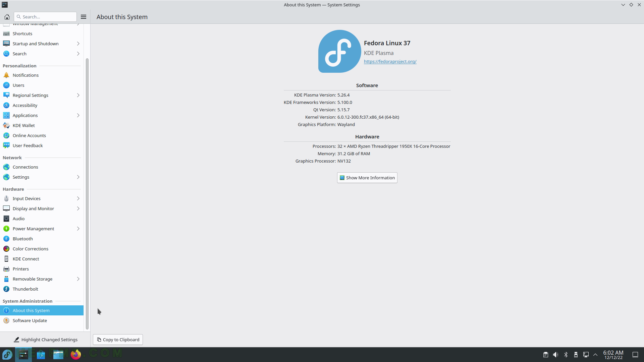This screenshot has height=362, width=644.
Task: Click the Fedora logo image
Action: tap(339, 51)
